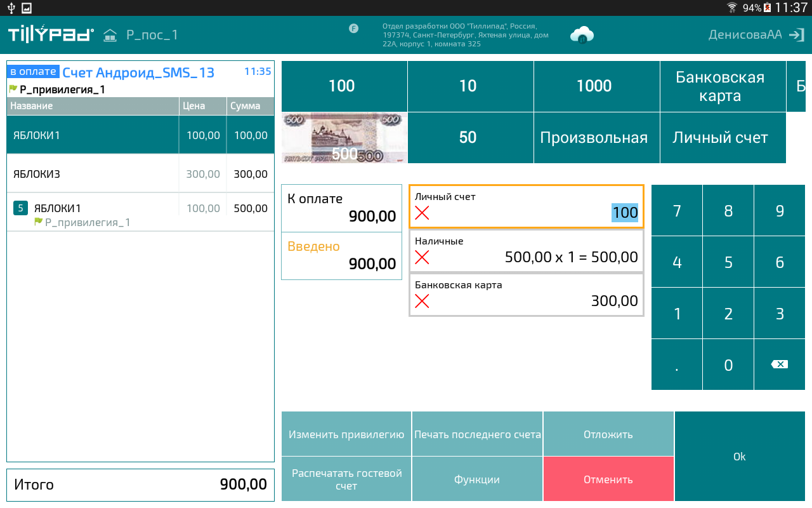Select the Банковская карта payment entry
Viewport: 812px width, 508px height.
click(526, 294)
